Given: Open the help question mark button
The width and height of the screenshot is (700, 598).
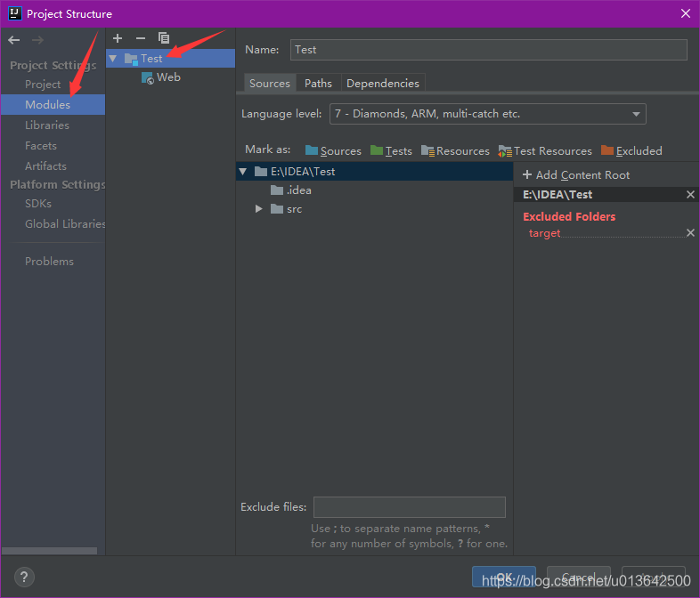Looking at the screenshot, I should tap(24, 577).
